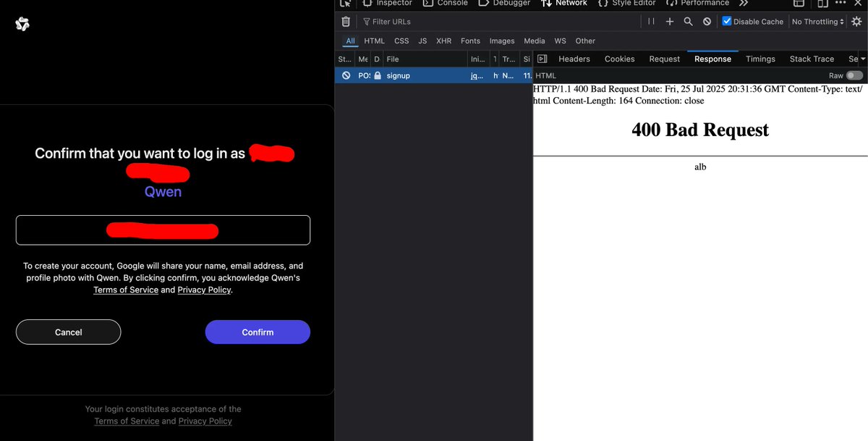868x441 pixels.
Task: Click the lock icon in signup row
Action: 378,75
